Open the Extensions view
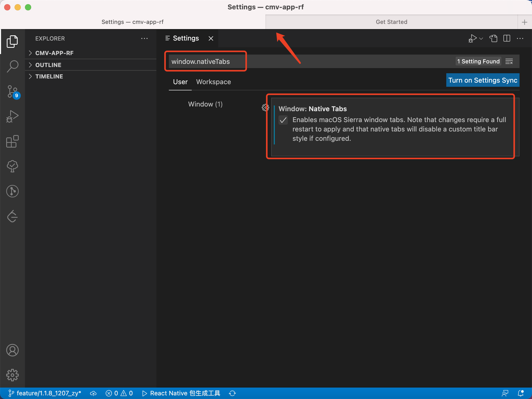Screen dimensions: 532x399 tap(12, 141)
